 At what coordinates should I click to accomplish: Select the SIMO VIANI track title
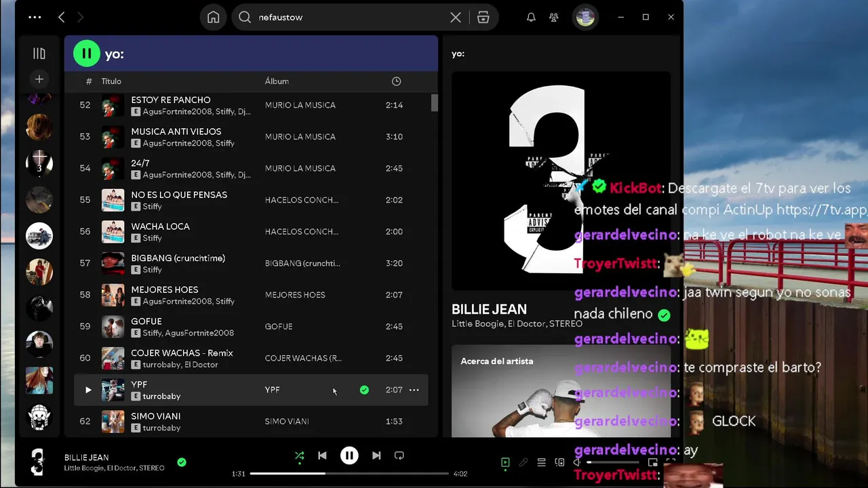(155, 416)
